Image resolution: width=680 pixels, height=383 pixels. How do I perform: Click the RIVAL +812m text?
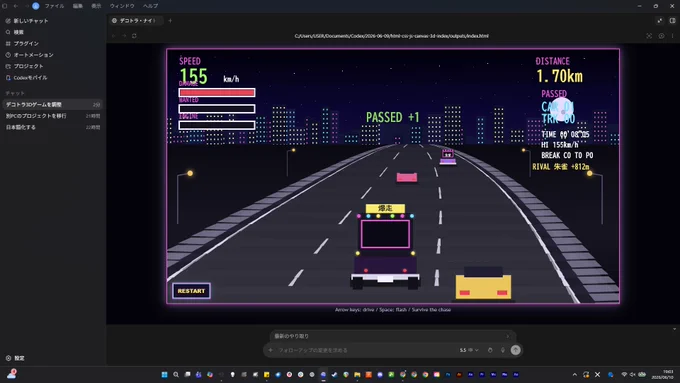pyautogui.click(x=561, y=167)
